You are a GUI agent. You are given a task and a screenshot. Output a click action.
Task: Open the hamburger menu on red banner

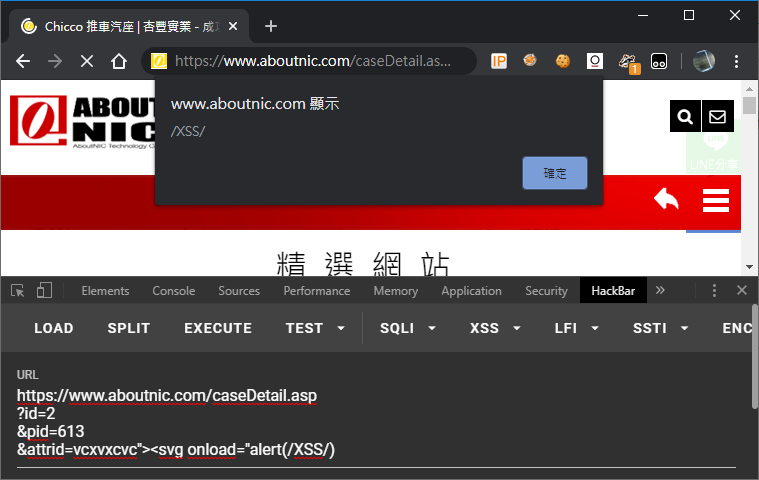[x=715, y=200]
